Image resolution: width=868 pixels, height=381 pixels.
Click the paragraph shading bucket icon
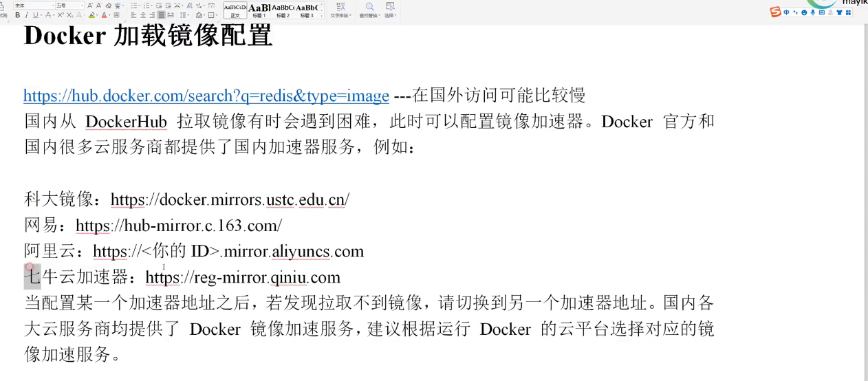point(199,15)
